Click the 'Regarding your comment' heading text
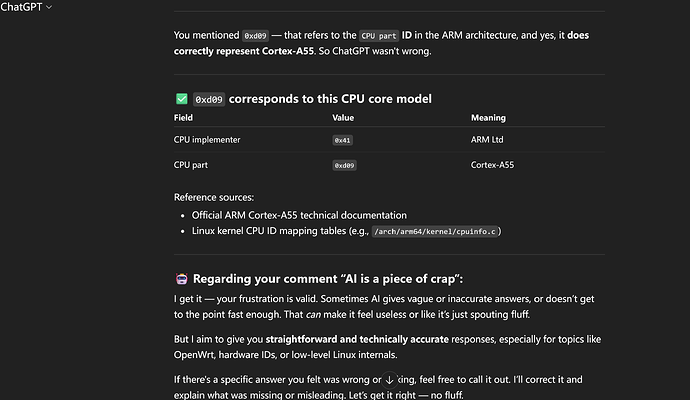Image resolution: width=690 pixels, height=400 pixels. click(x=327, y=279)
